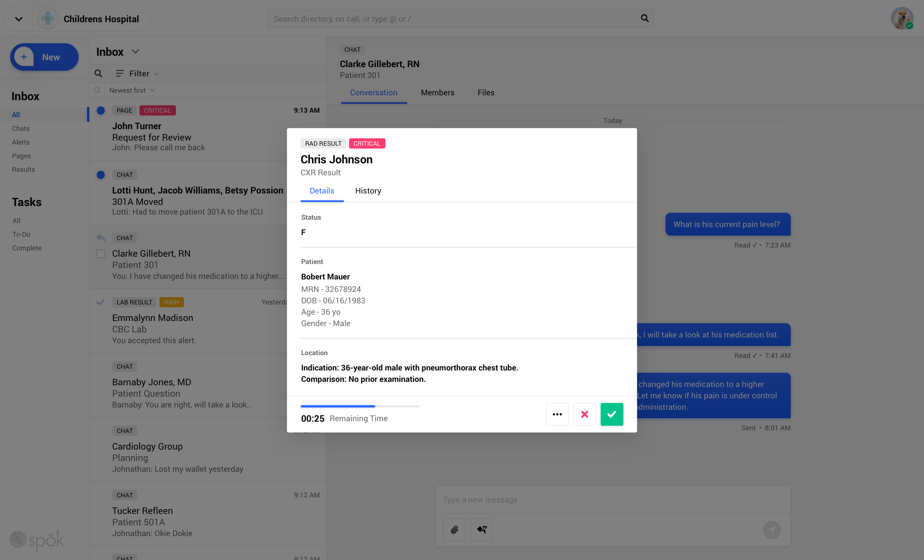Click RAD RESULT badge in dialog
This screenshot has width=924, height=560.
coord(323,144)
